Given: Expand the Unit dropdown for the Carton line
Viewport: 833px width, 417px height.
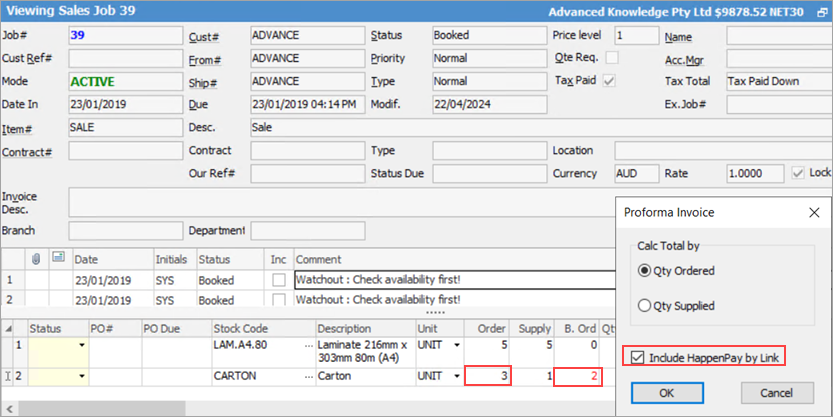Looking at the screenshot, I should [457, 378].
